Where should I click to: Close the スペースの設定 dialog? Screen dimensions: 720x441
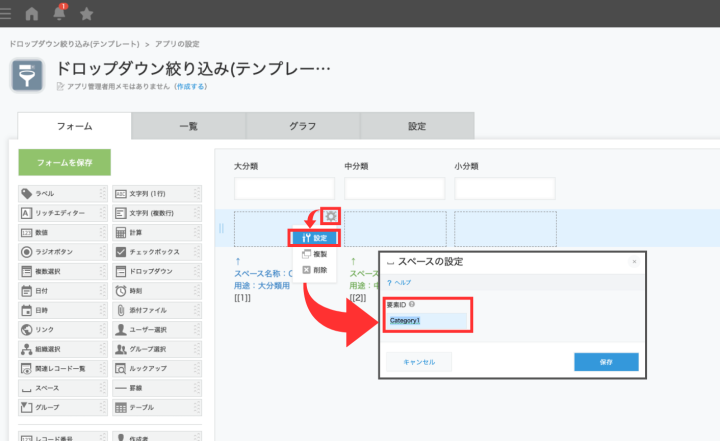(x=633, y=262)
